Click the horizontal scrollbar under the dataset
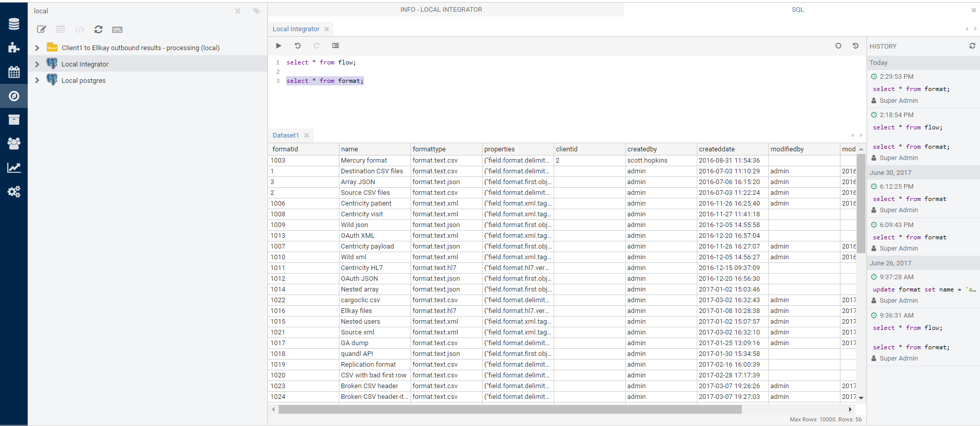Image resolution: width=980 pixels, height=426 pixels. 510,409
